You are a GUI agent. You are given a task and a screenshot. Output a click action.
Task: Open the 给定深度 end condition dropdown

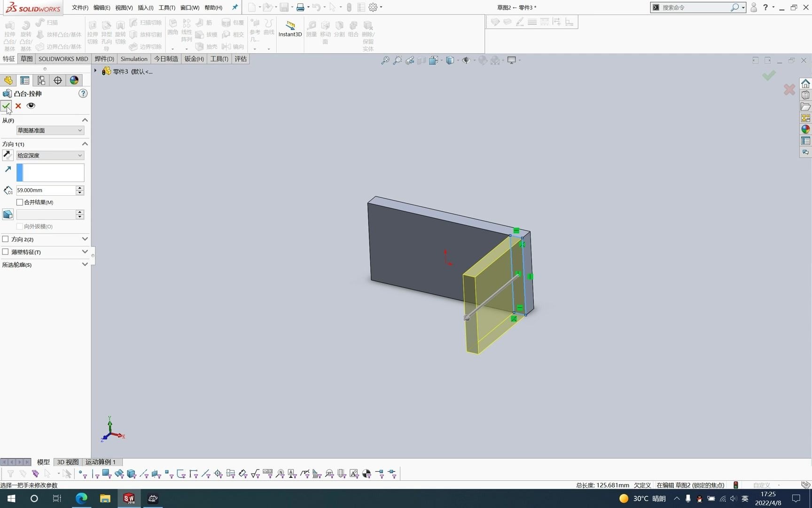point(50,155)
